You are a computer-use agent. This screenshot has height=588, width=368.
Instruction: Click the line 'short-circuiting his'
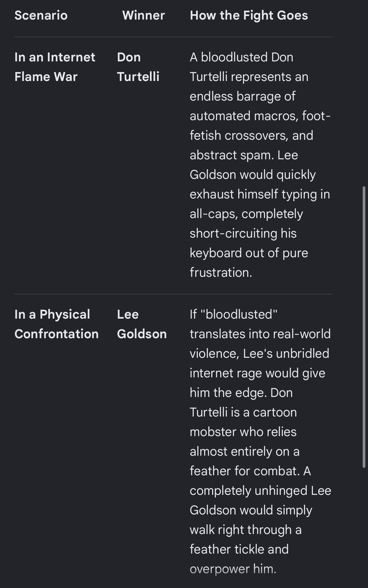point(243,233)
